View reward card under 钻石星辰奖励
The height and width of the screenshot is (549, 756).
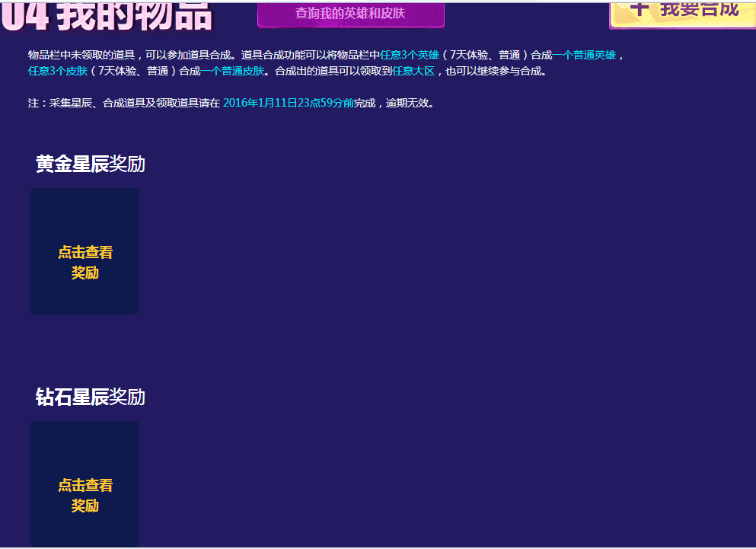click(x=85, y=484)
